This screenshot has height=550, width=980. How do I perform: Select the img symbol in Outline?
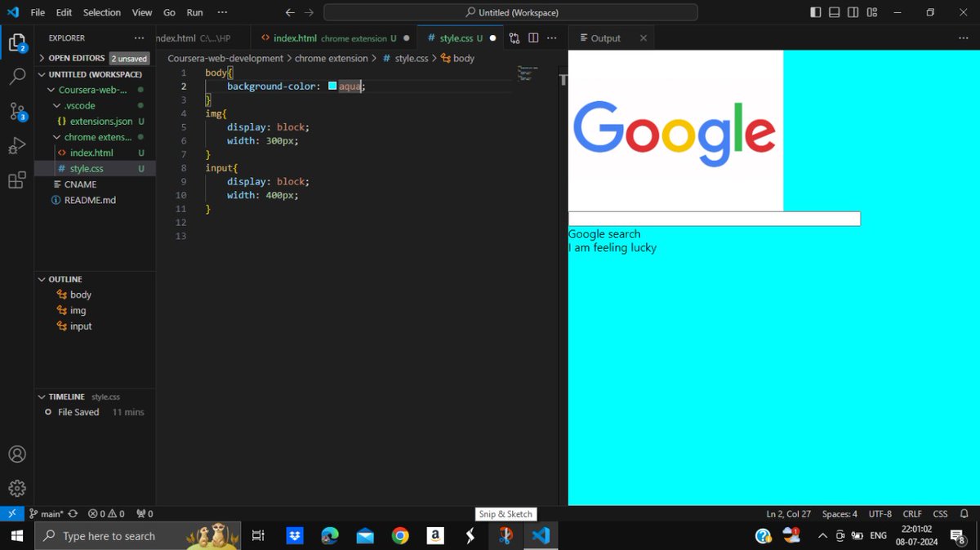[x=95, y=310]
